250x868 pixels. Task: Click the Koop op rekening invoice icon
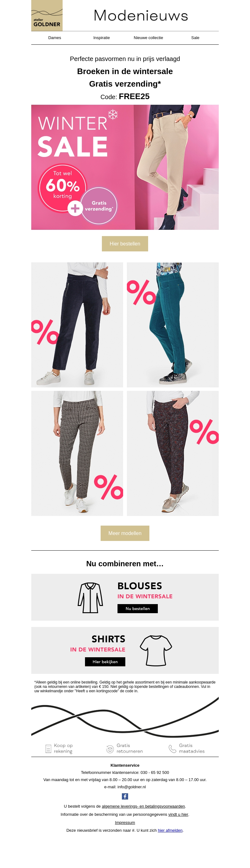[48, 749]
